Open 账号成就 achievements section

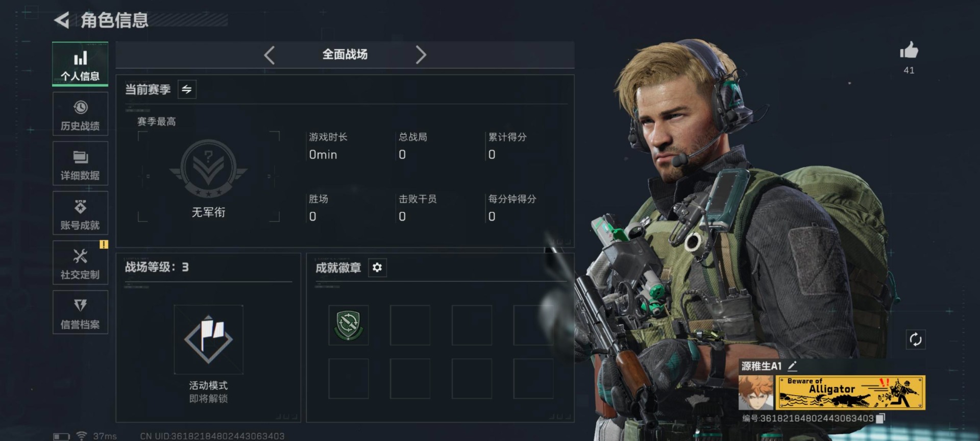(80, 213)
